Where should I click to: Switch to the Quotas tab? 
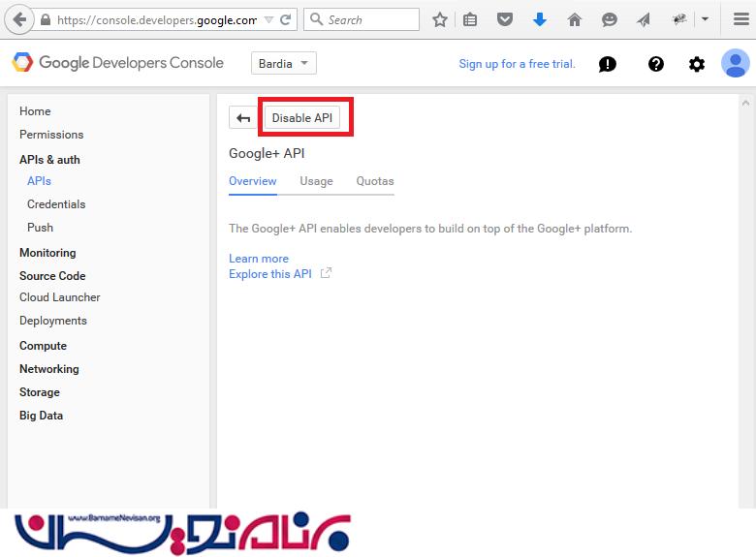375,181
